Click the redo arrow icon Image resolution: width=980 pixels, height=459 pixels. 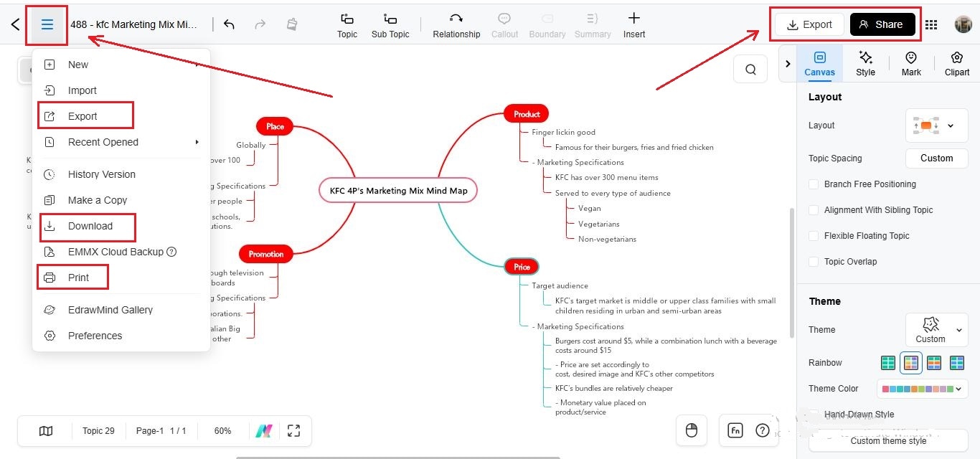(260, 24)
